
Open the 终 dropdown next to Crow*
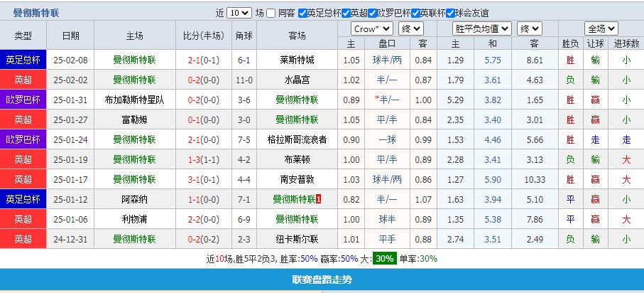click(x=411, y=28)
